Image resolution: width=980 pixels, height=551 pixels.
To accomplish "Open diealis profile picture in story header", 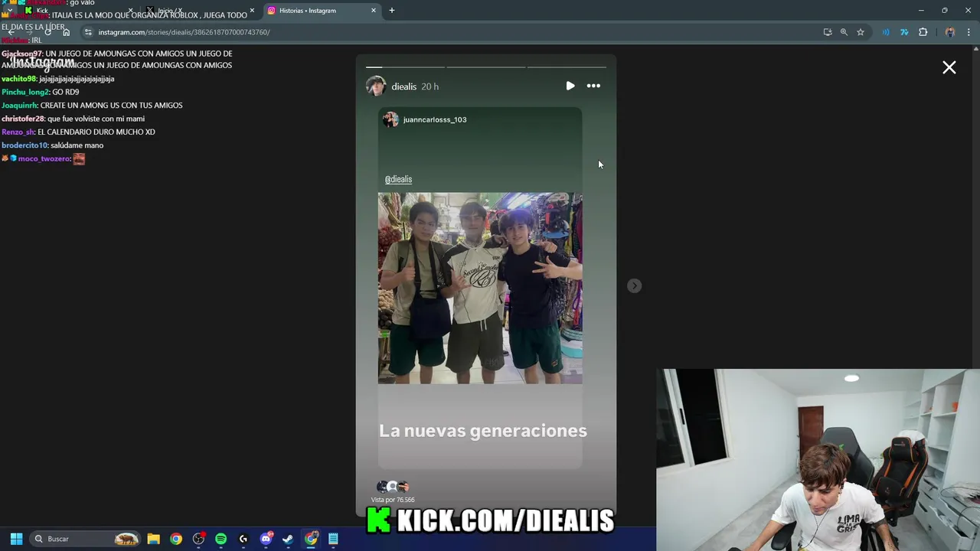I will click(x=376, y=86).
